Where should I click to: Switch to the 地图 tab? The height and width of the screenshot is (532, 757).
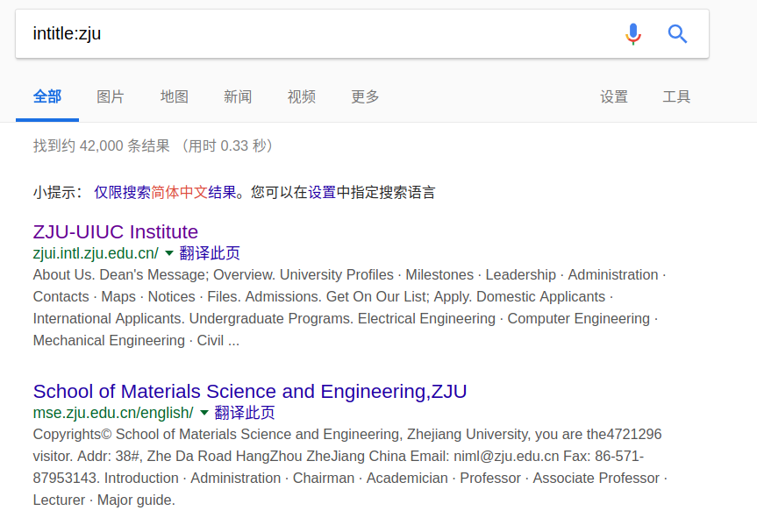coord(175,96)
